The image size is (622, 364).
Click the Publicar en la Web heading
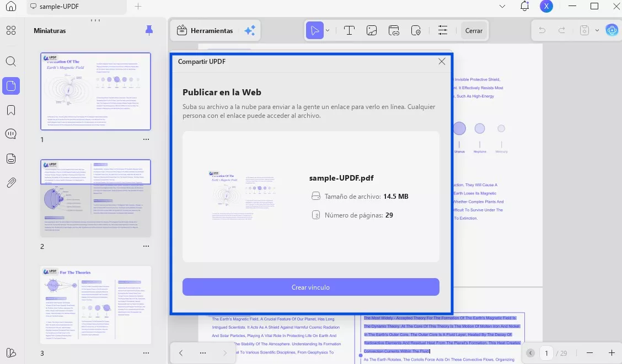[222, 93]
